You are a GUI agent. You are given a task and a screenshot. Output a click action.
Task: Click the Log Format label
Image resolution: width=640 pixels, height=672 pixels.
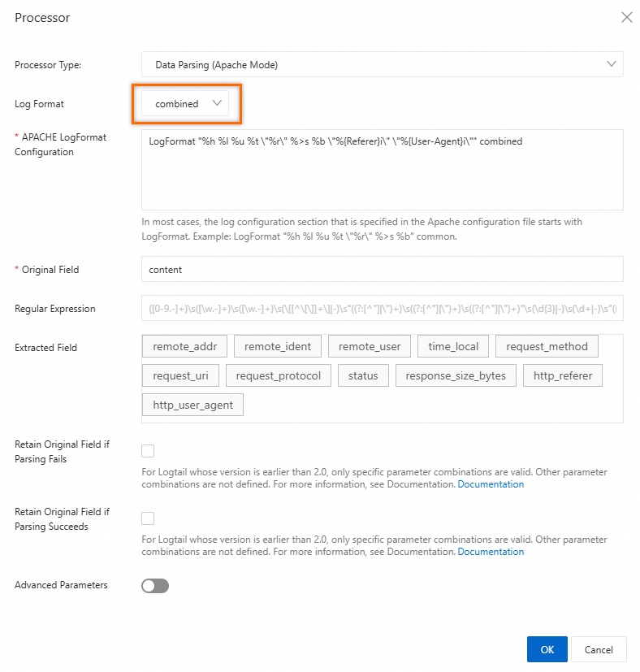click(39, 104)
